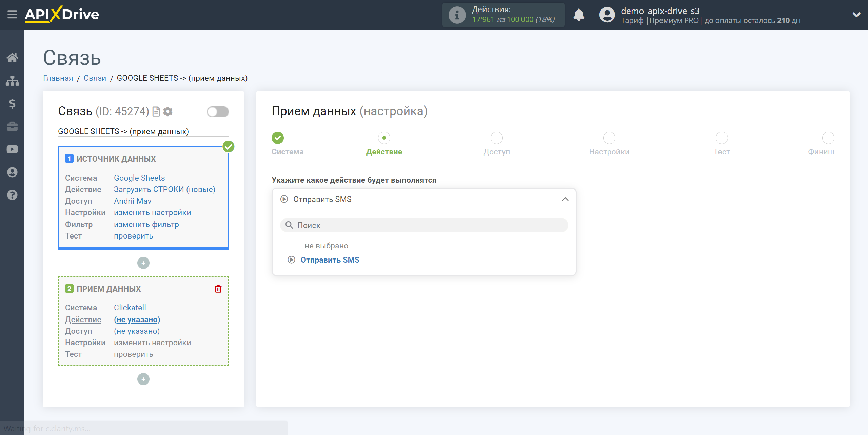Open the help question mark icon
Screen dimensions: 868x435
(x=12, y=195)
